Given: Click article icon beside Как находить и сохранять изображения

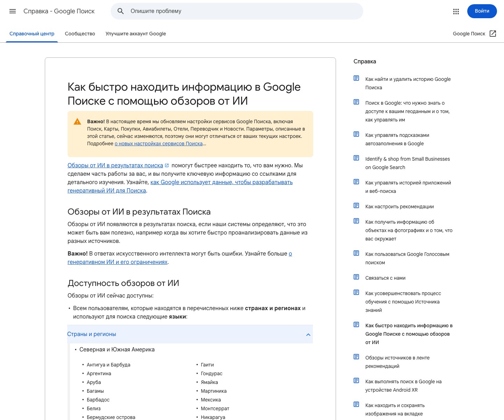Looking at the screenshot, I should click(x=356, y=404).
